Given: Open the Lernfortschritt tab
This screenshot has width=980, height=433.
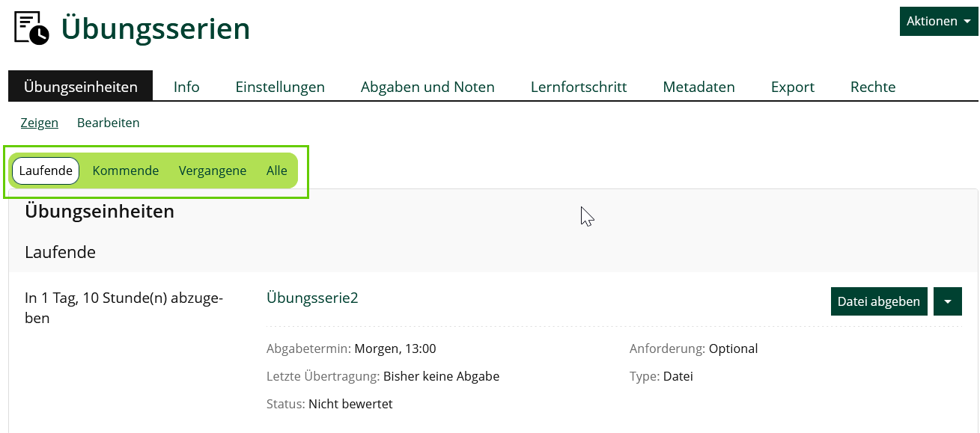Looking at the screenshot, I should point(579,87).
